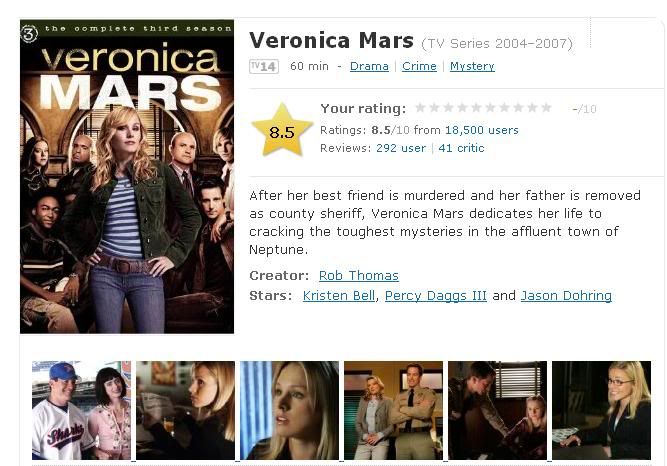Open the 292 user reviews

click(401, 148)
